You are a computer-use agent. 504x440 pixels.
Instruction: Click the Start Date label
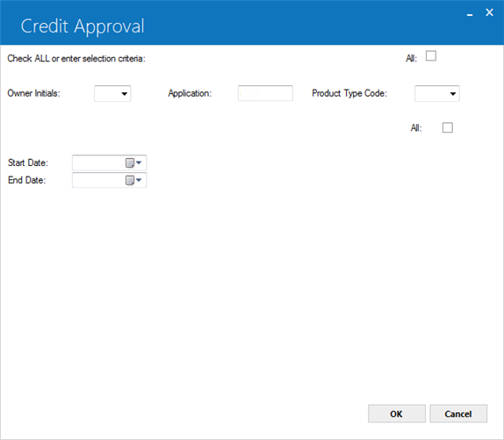click(x=28, y=163)
